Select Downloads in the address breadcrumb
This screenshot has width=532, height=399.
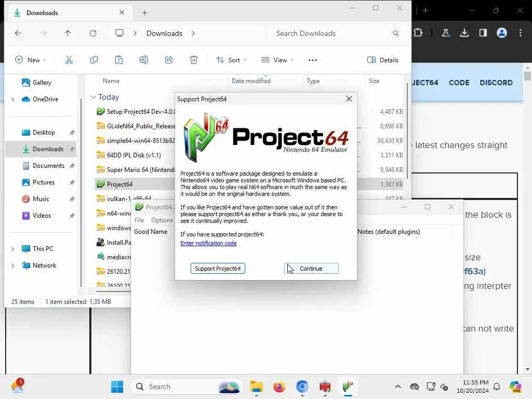click(164, 33)
